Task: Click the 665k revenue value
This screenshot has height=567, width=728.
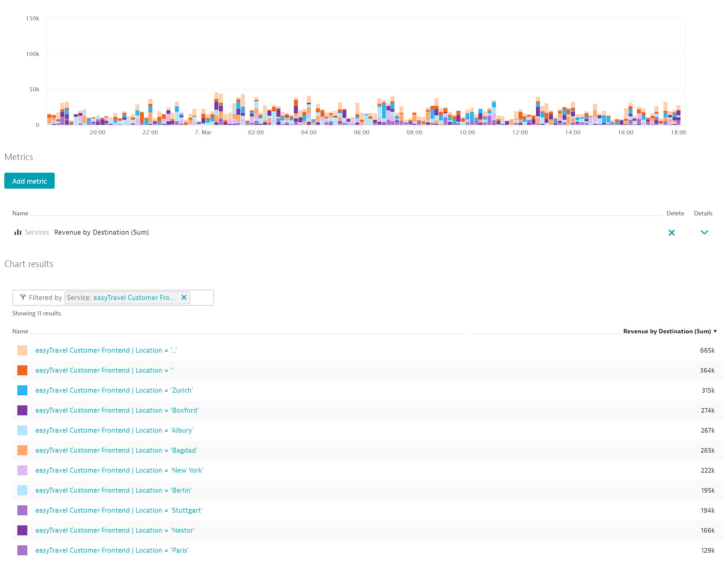Action: [707, 350]
